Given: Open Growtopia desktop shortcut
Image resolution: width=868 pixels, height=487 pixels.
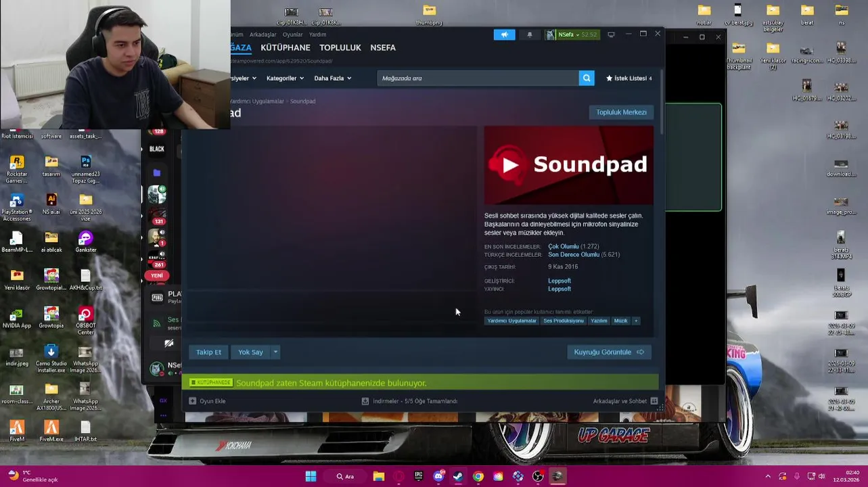Looking at the screenshot, I should [x=51, y=317].
